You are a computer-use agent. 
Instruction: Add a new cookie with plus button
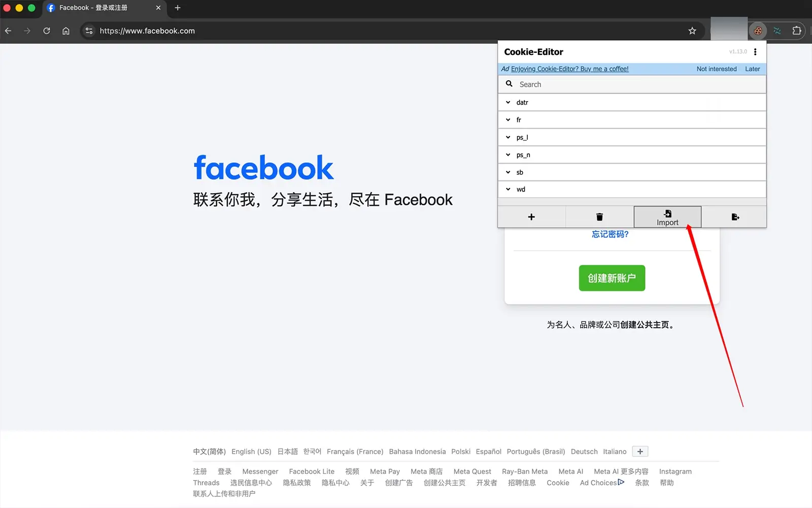pos(531,217)
